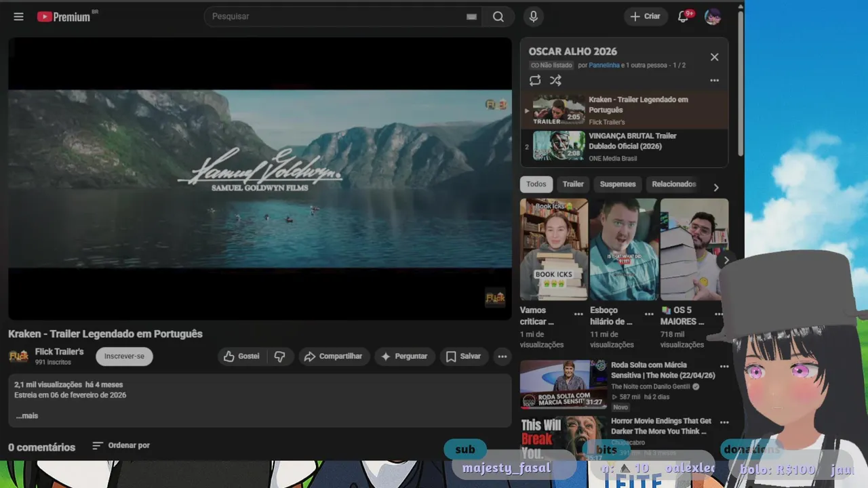Click video title Kraken - Trailer Legendado
Screen dimensions: 868x488
pyautogui.click(x=105, y=333)
